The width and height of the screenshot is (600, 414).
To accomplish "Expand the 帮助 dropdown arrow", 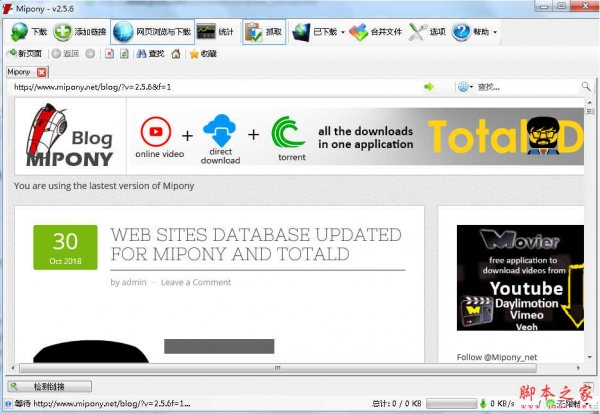I will pos(495,32).
